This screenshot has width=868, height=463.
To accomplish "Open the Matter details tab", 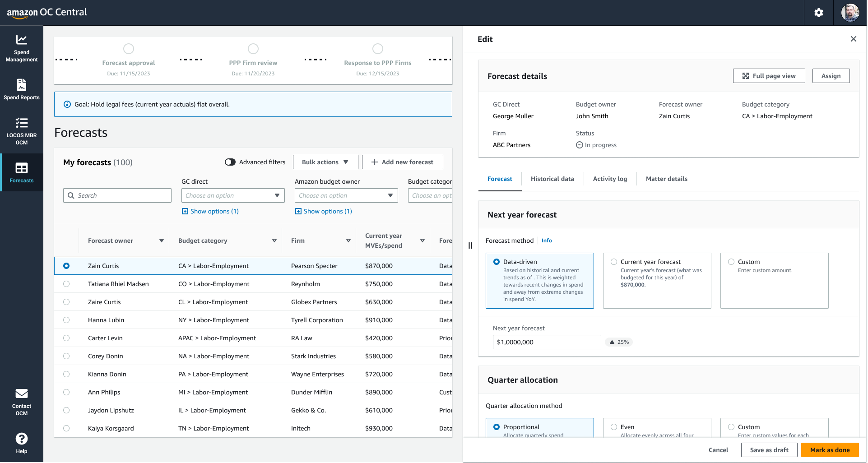I will point(667,179).
